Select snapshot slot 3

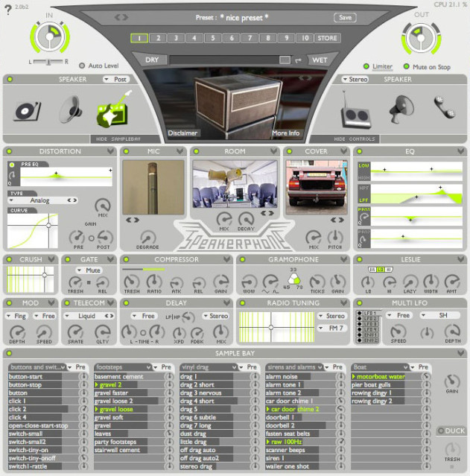[176, 38]
